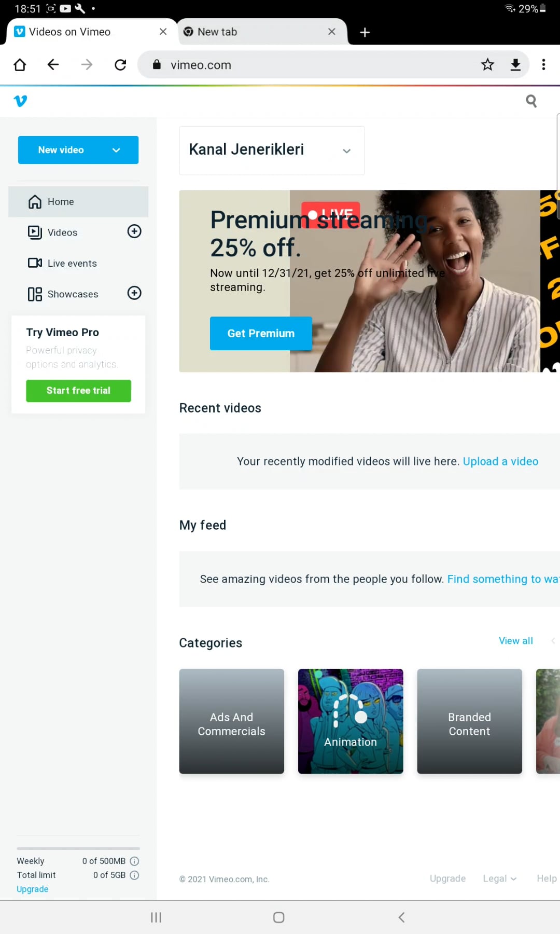
Task: Select Live events in sidebar
Action: [x=72, y=263]
